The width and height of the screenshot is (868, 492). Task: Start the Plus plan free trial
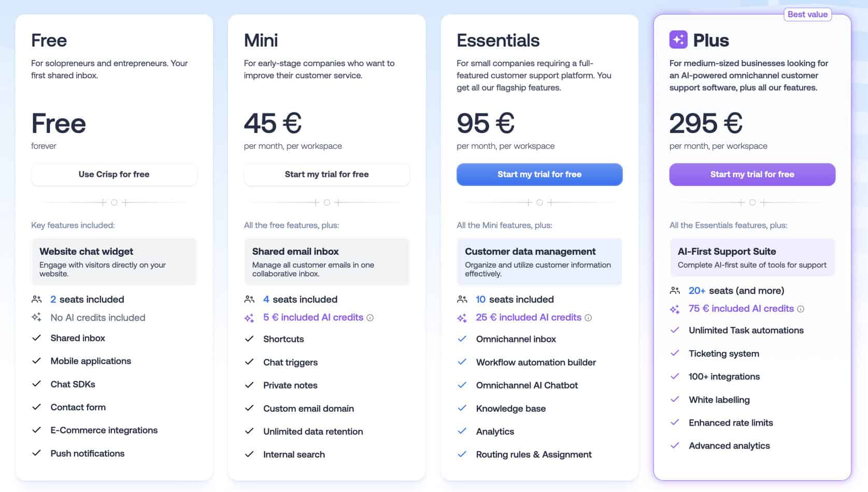pyautogui.click(x=752, y=175)
